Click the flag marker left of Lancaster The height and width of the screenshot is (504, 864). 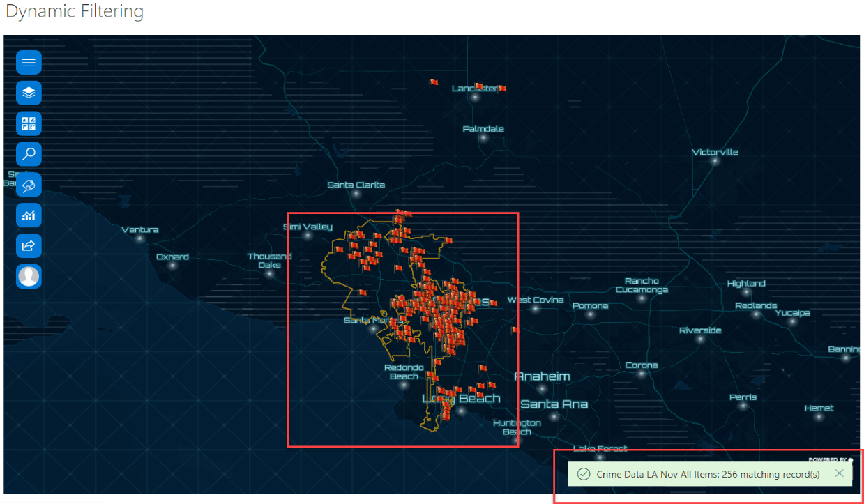[x=434, y=82]
